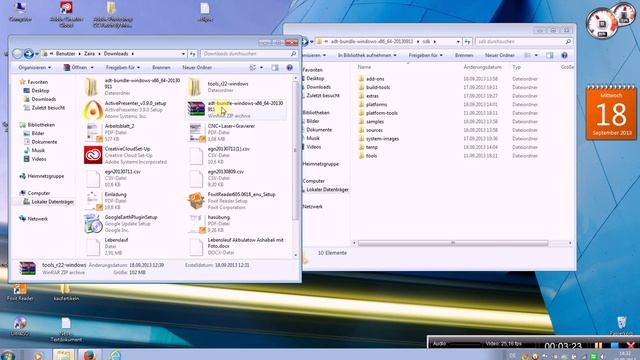Screen dimensions: 640x360
Task: Open samples folder in sdk window
Action: click(375, 122)
